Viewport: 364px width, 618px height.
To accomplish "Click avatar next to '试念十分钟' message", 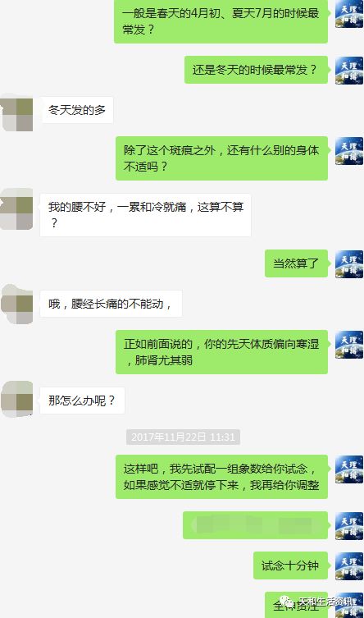I will pyautogui.click(x=349, y=566).
